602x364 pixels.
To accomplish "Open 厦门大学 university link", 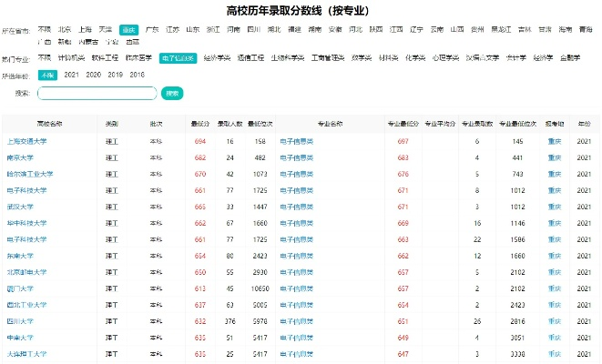I will [20, 288].
